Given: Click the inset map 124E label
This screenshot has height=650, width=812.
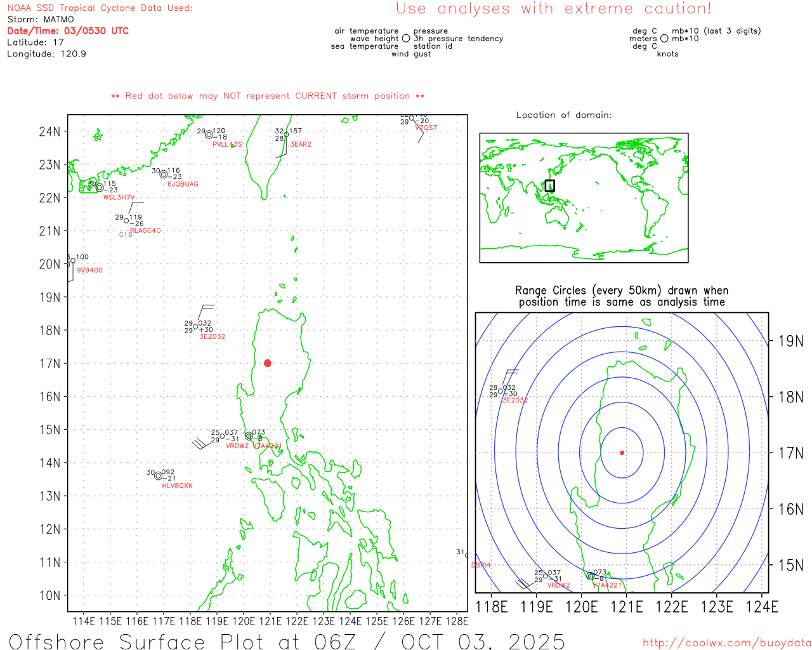Looking at the screenshot, I should 762,607.
